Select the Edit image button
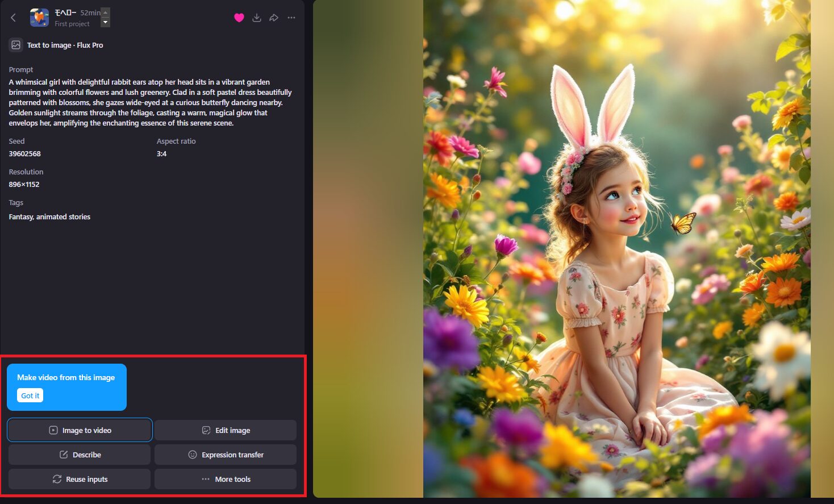The width and height of the screenshot is (834, 504). point(226,430)
